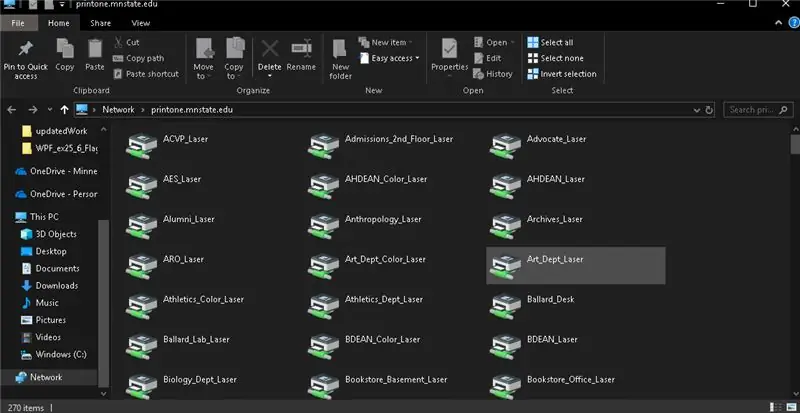Click the Paste clipboard icon
The width and height of the screenshot is (800, 413).
(95, 49)
